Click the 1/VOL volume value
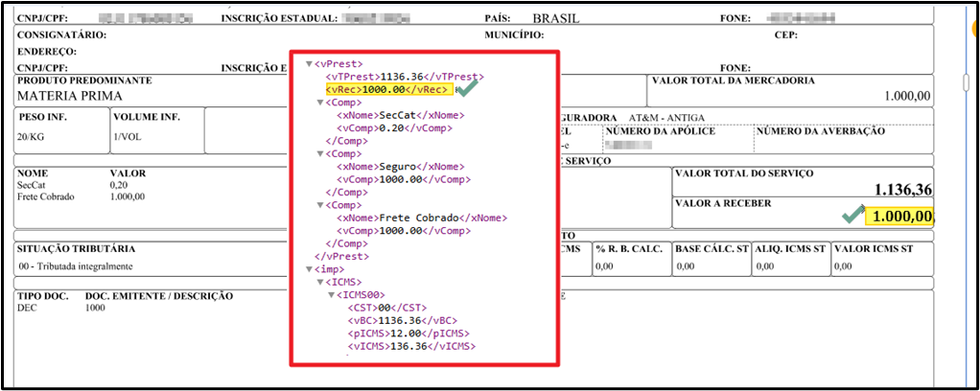This screenshot has height=391, width=980. (x=127, y=139)
